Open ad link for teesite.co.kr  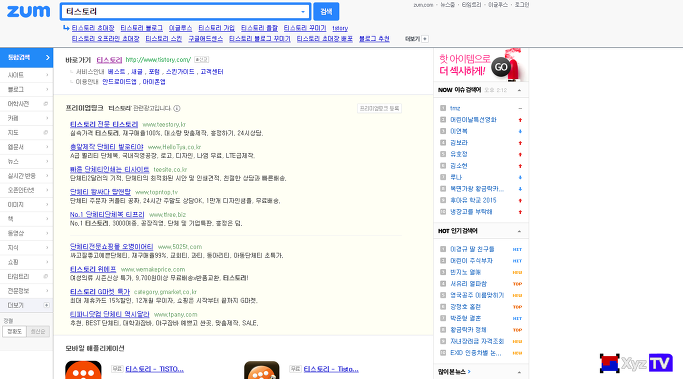click(x=109, y=169)
